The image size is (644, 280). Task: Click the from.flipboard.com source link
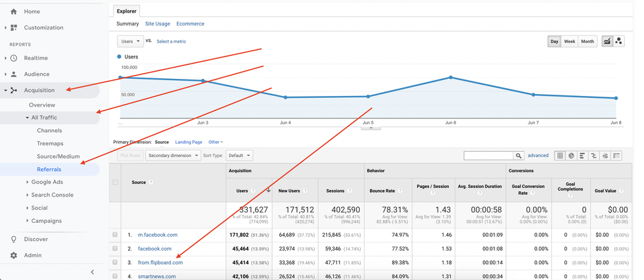click(160, 262)
